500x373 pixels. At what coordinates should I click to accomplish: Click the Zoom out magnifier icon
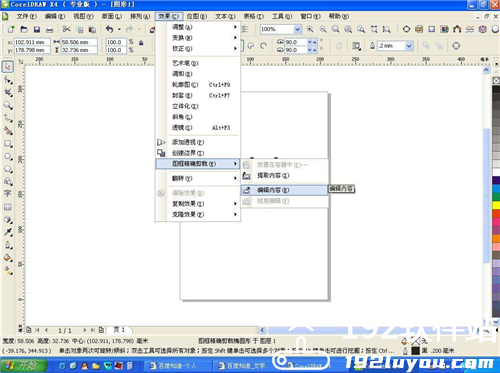click(323, 29)
